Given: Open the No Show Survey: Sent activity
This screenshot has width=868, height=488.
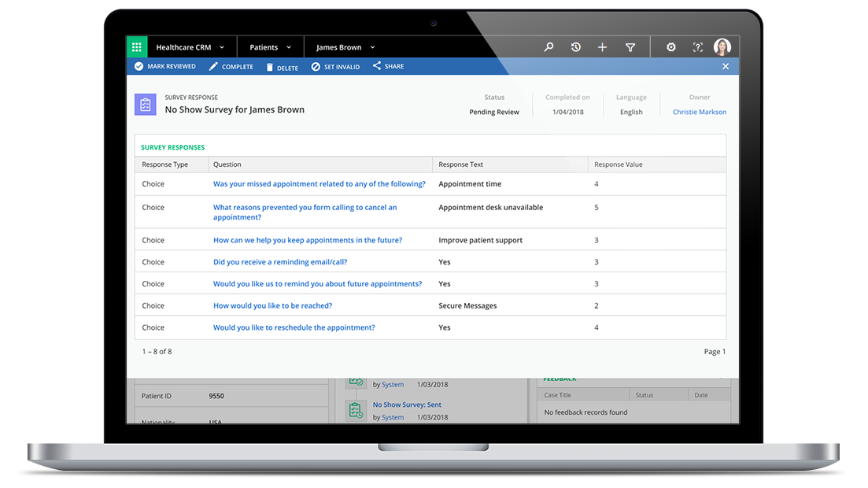Looking at the screenshot, I should point(408,404).
